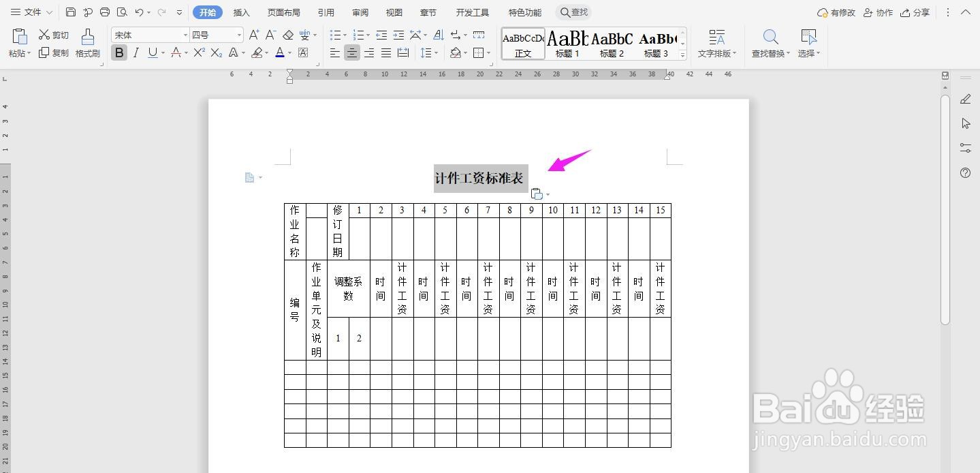Toggle Underline formatting

point(152,52)
